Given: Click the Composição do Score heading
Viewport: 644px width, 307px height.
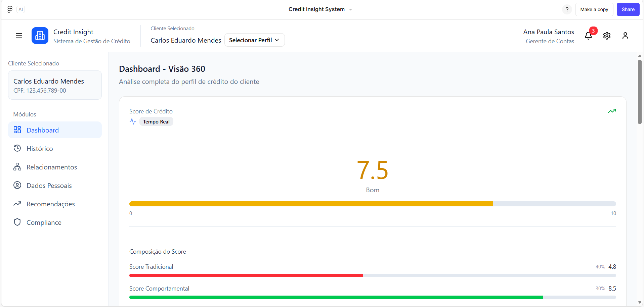Looking at the screenshot, I should tap(158, 252).
